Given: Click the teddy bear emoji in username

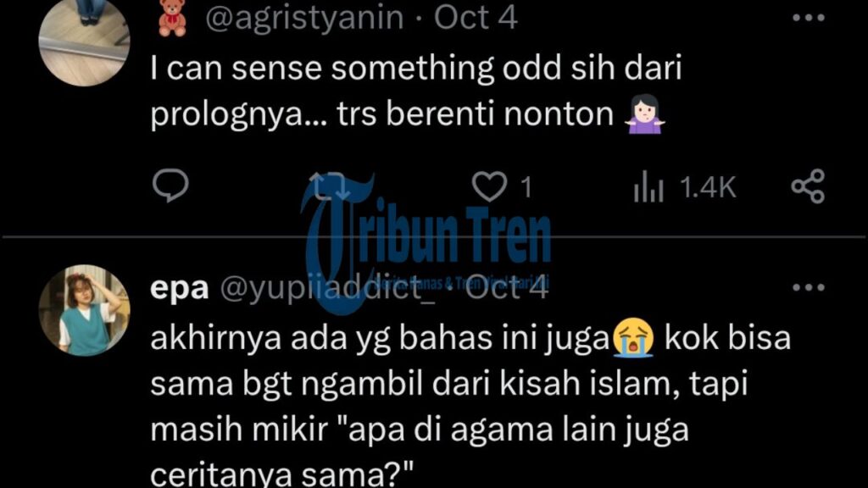Looking at the screenshot, I should [x=172, y=19].
